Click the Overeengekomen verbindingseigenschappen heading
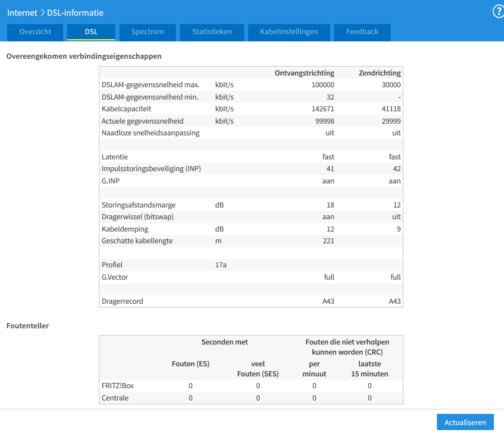 point(84,56)
